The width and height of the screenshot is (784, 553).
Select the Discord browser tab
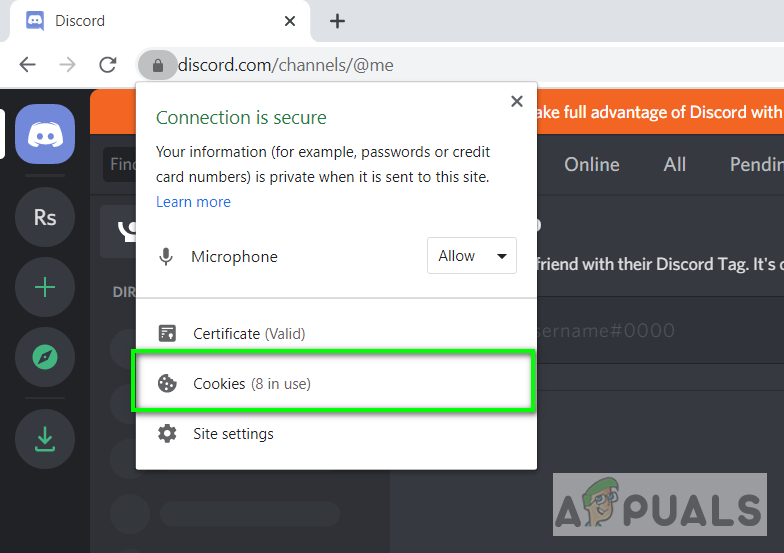[x=160, y=21]
